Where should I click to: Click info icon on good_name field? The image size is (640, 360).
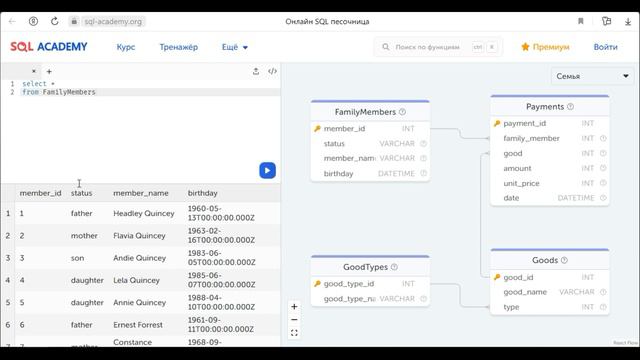pyautogui.click(x=603, y=292)
